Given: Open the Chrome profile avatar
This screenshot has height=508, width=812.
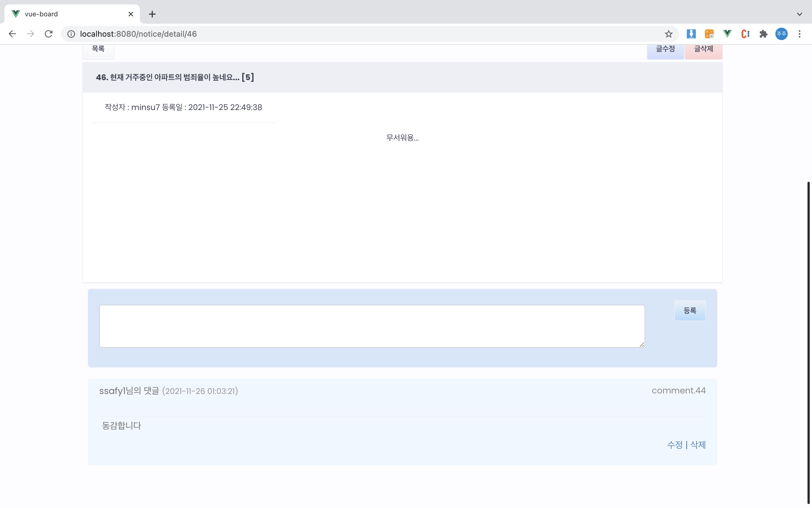Looking at the screenshot, I should [x=782, y=34].
